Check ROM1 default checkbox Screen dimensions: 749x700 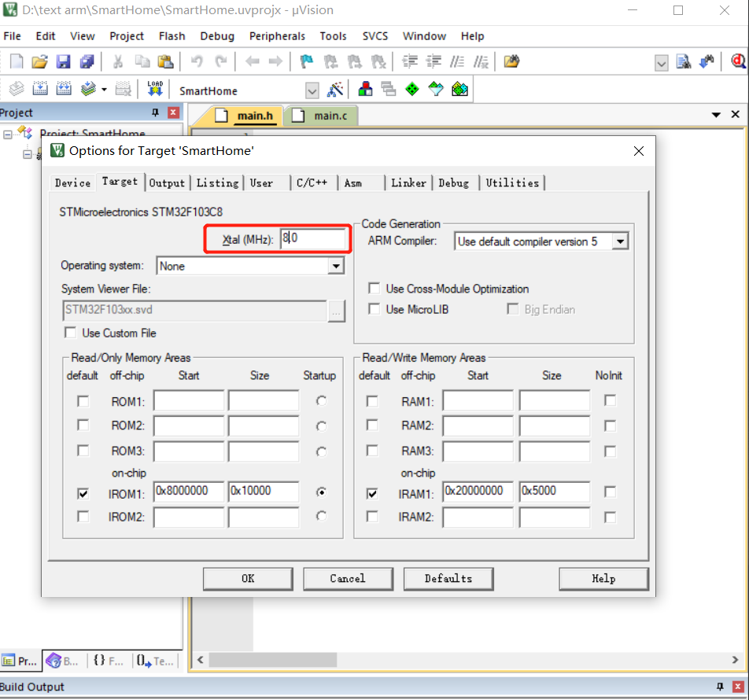coord(83,401)
